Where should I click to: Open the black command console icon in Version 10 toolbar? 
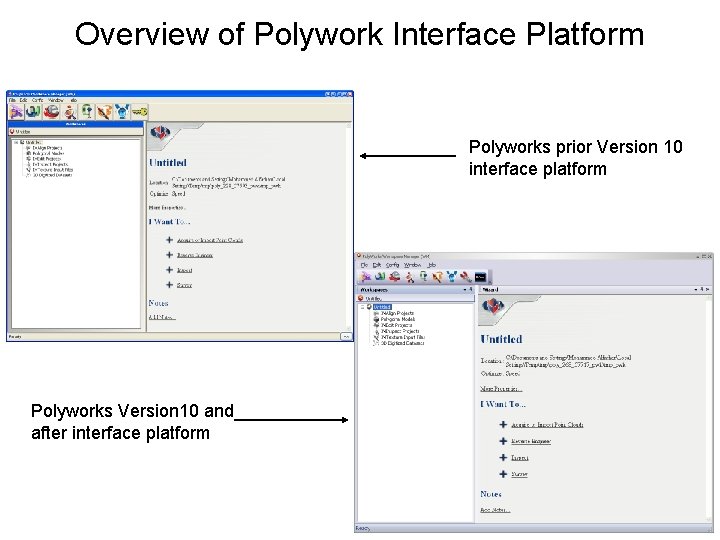pos(480,277)
